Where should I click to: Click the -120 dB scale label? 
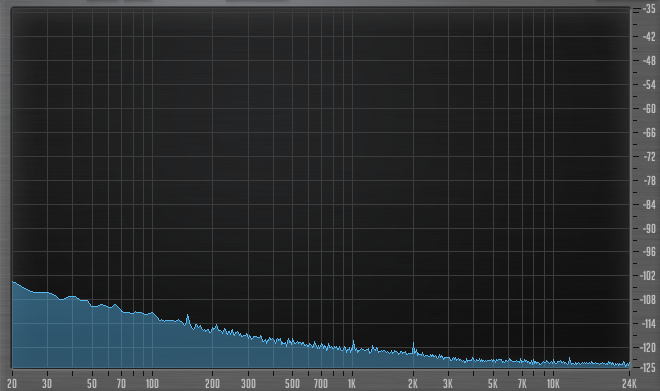648,348
